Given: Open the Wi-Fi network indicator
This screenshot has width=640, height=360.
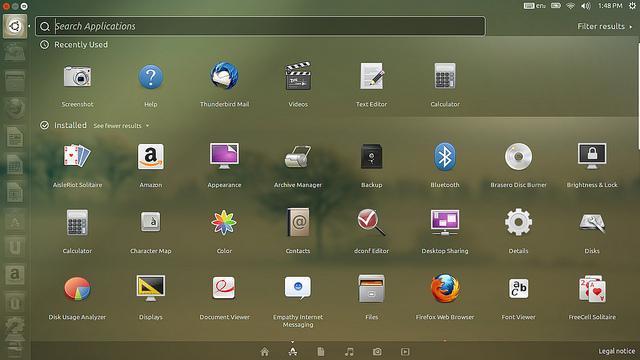Looking at the screenshot, I should (x=571, y=6).
